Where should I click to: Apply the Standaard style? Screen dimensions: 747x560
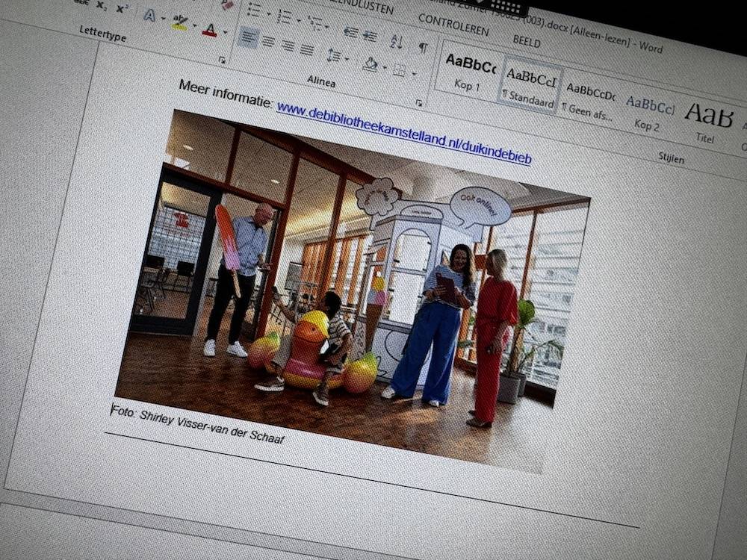(530, 87)
